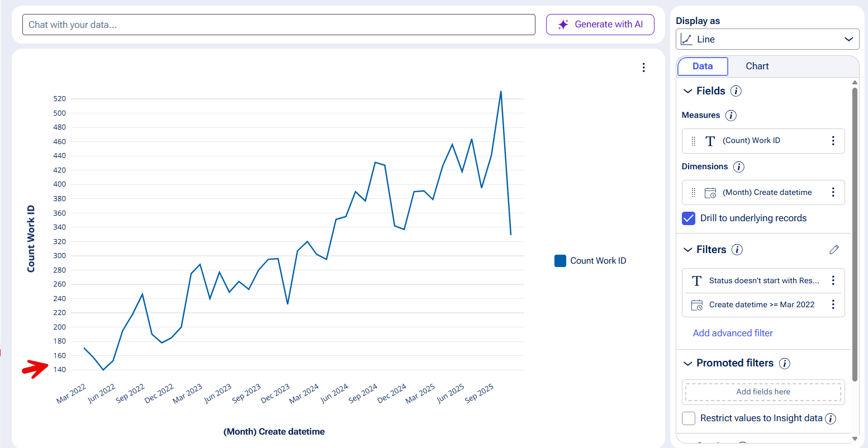Collapse the Filters section
This screenshot has width=868, height=448.
(x=688, y=250)
